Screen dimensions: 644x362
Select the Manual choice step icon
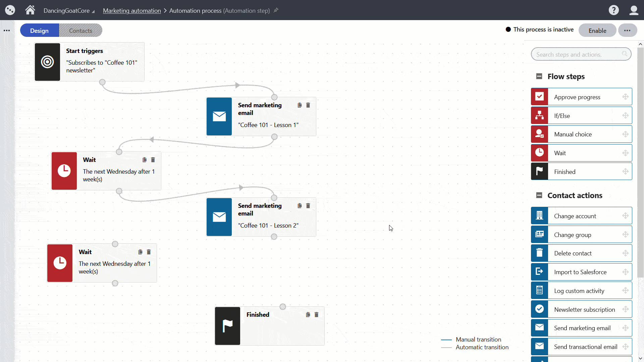click(540, 134)
